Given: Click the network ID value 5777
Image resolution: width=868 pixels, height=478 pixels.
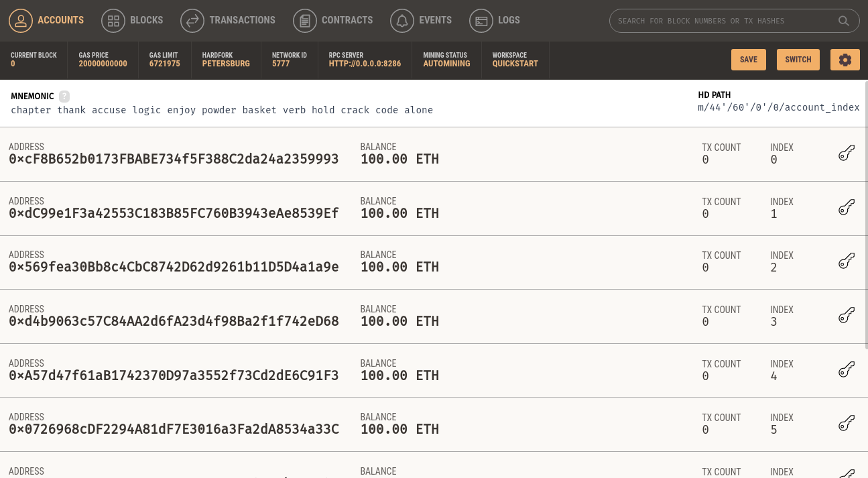Looking at the screenshot, I should (x=280, y=64).
